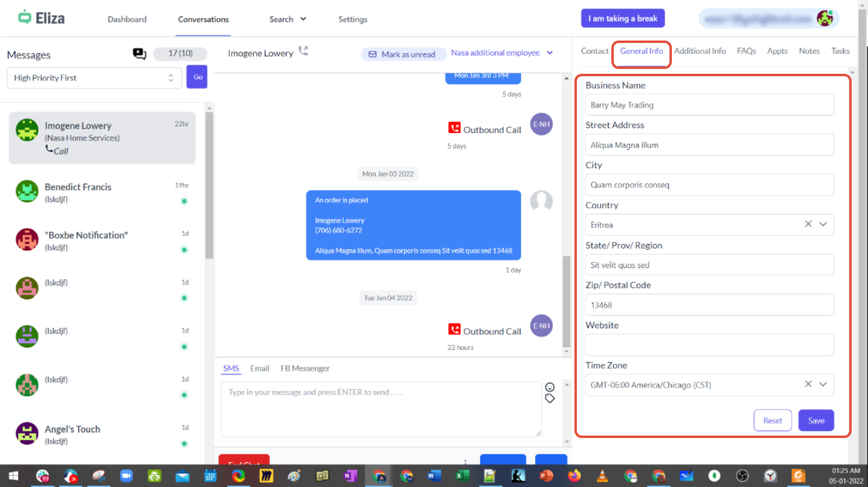
Task: Expand the Country dropdown arrow
Action: [x=823, y=224]
